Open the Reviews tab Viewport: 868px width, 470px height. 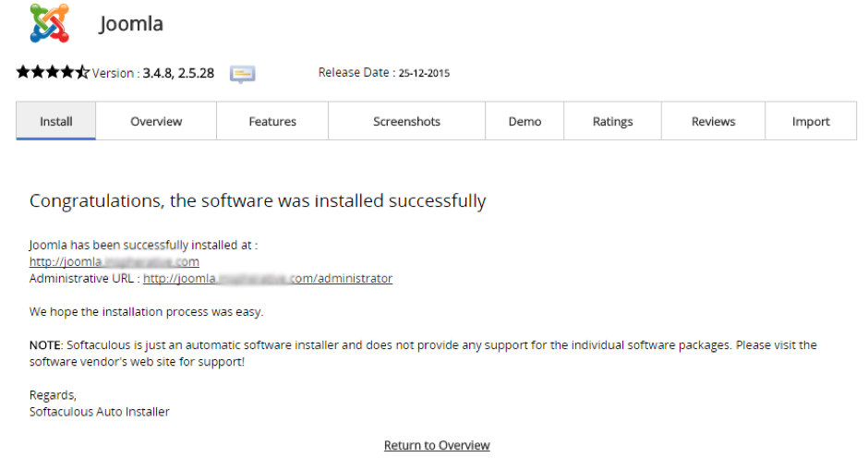(714, 121)
